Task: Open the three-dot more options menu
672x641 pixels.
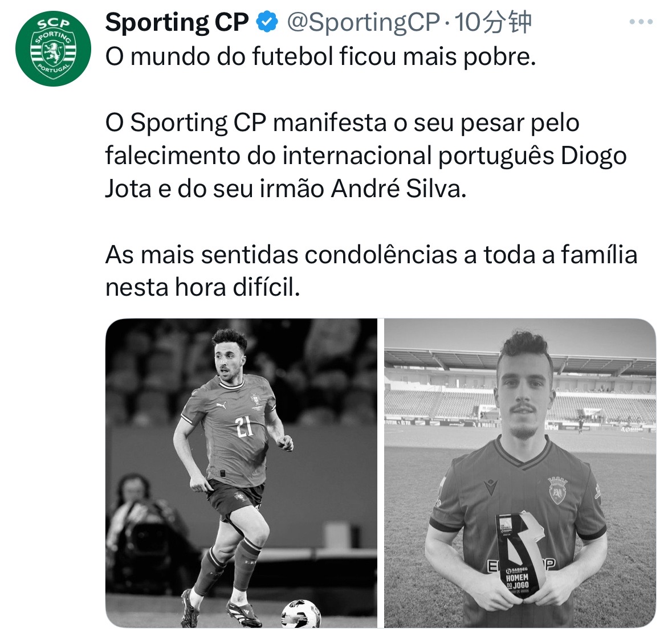Action: 641,22
